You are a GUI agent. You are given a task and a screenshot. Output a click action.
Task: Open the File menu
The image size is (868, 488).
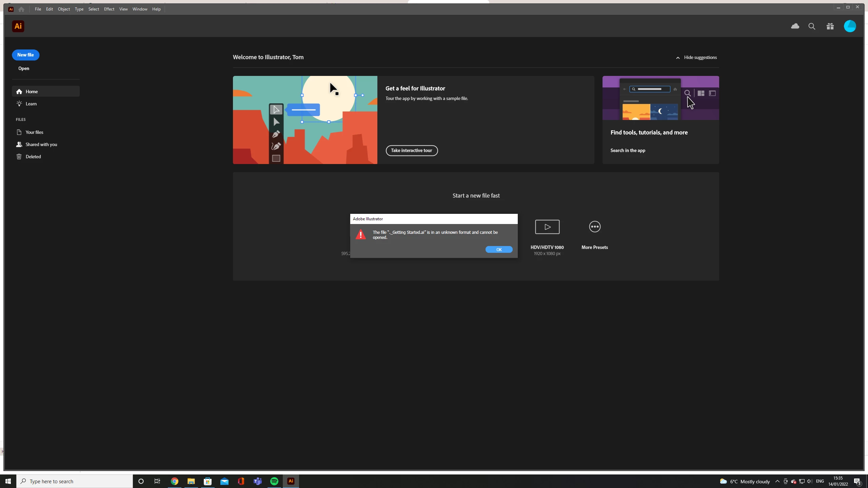[38, 9]
